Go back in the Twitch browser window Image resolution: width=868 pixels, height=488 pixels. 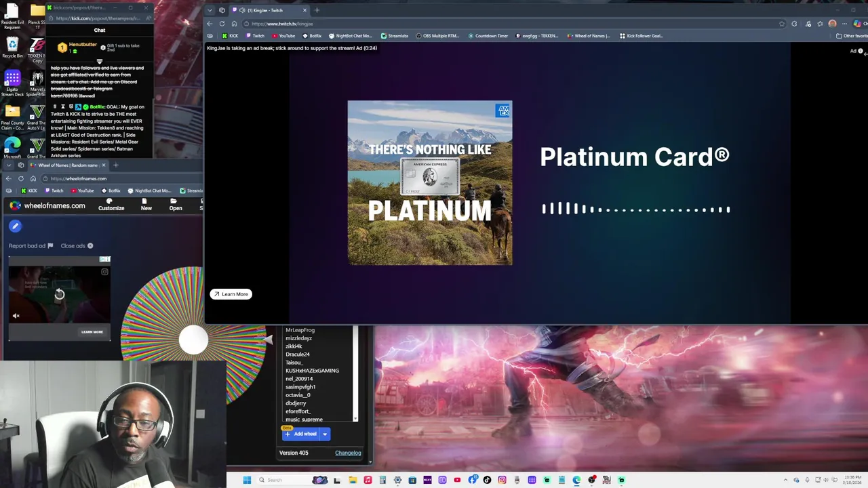210,24
